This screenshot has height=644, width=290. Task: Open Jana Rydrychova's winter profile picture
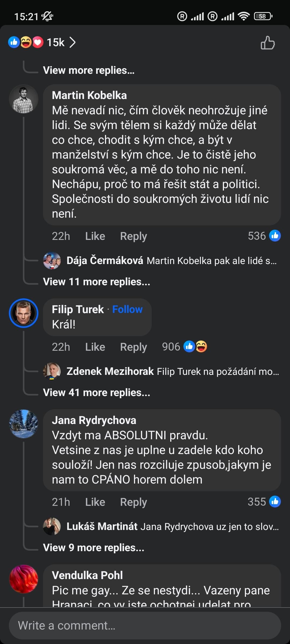coord(24,424)
